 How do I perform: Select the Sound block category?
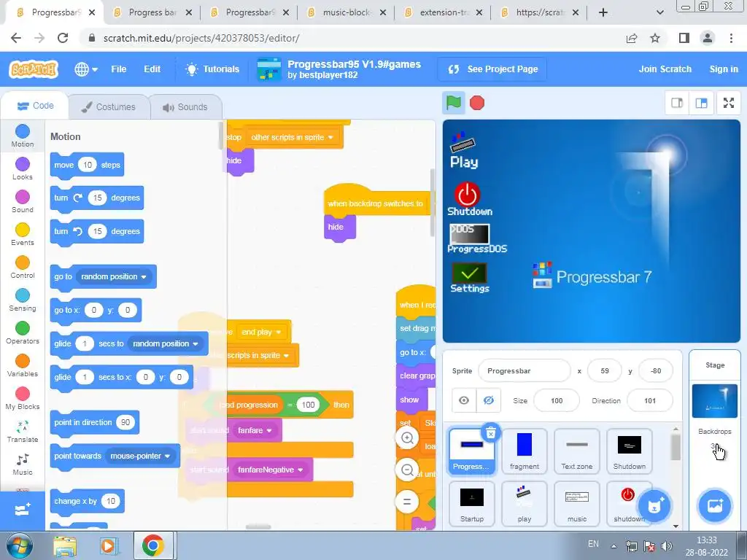click(23, 202)
